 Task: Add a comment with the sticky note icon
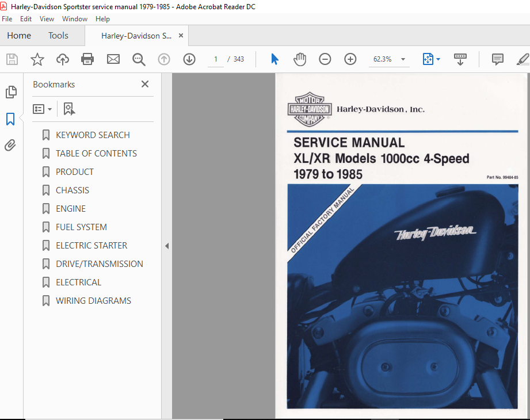[498, 59]
